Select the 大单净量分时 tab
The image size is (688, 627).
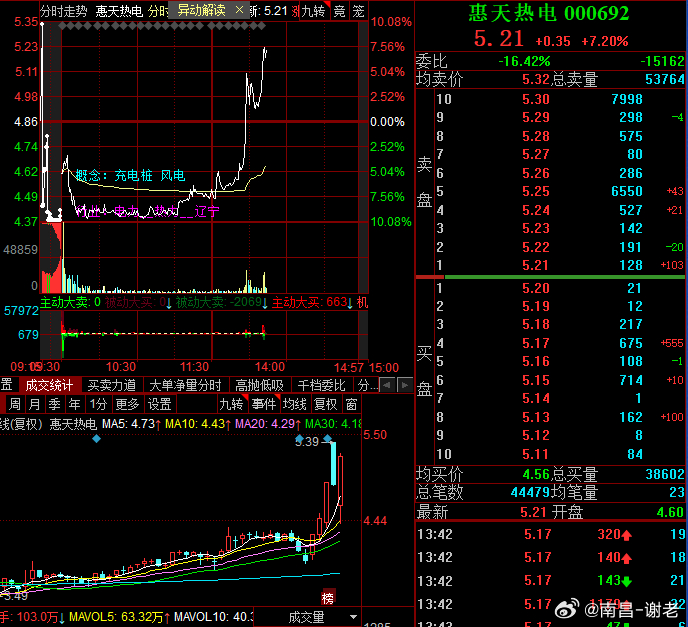pyautogui.click(x=185, y=385)
